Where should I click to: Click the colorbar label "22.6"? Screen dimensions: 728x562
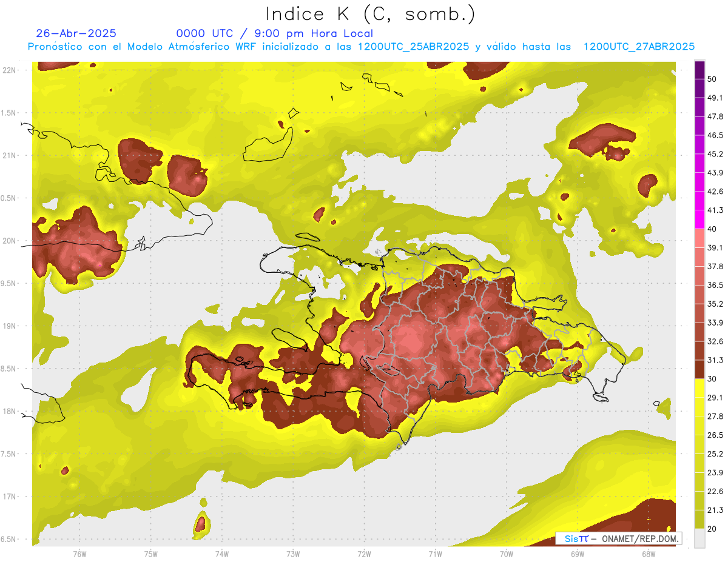point(715,492)
